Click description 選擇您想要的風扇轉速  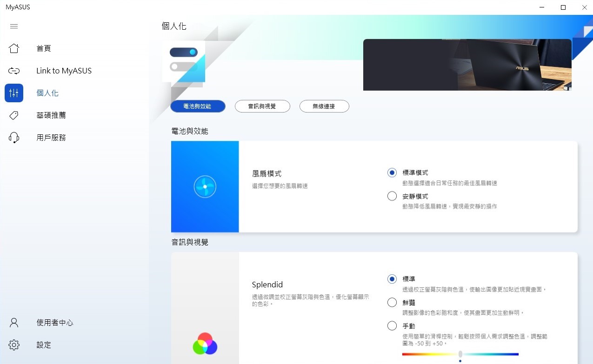click(280, 186)
